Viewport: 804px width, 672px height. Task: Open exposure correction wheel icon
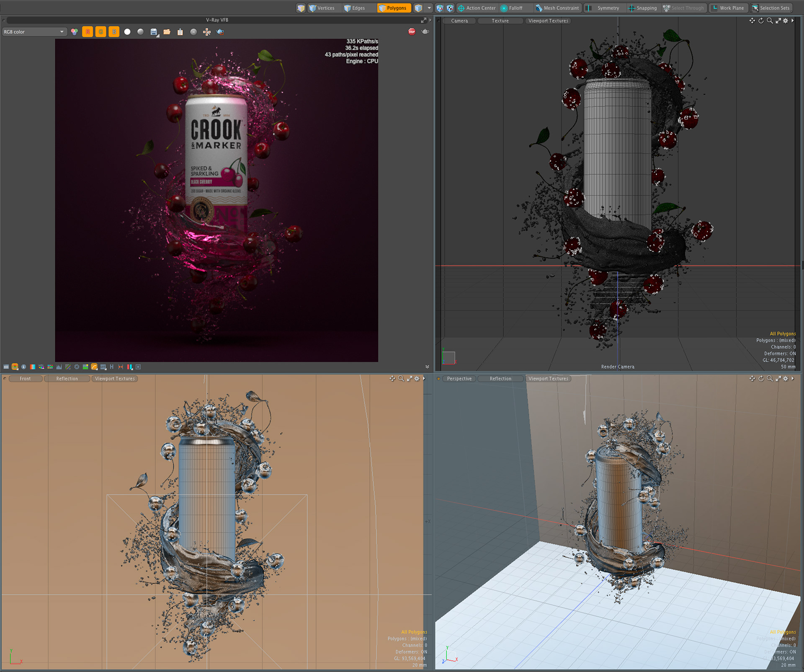[x=77, y=367]
